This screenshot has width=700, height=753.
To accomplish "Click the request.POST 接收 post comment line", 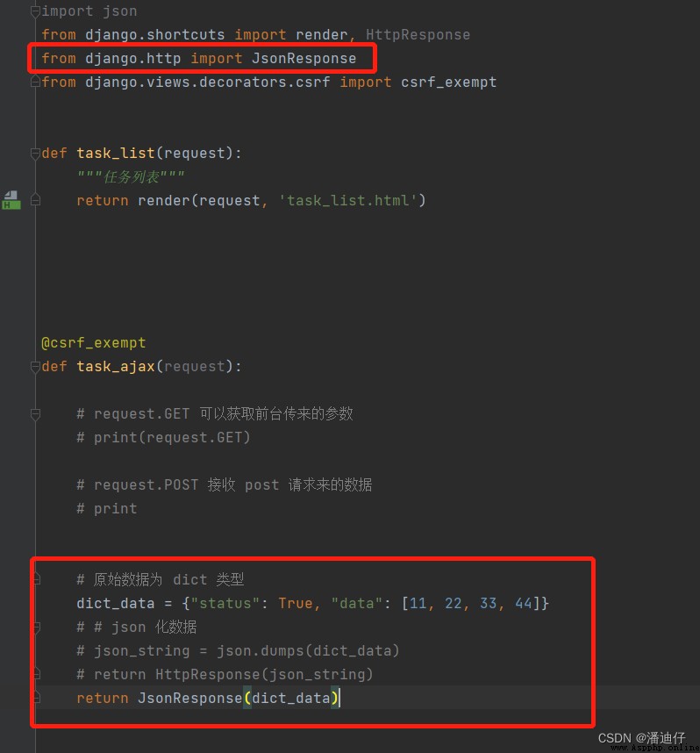I will coord(225,484).
